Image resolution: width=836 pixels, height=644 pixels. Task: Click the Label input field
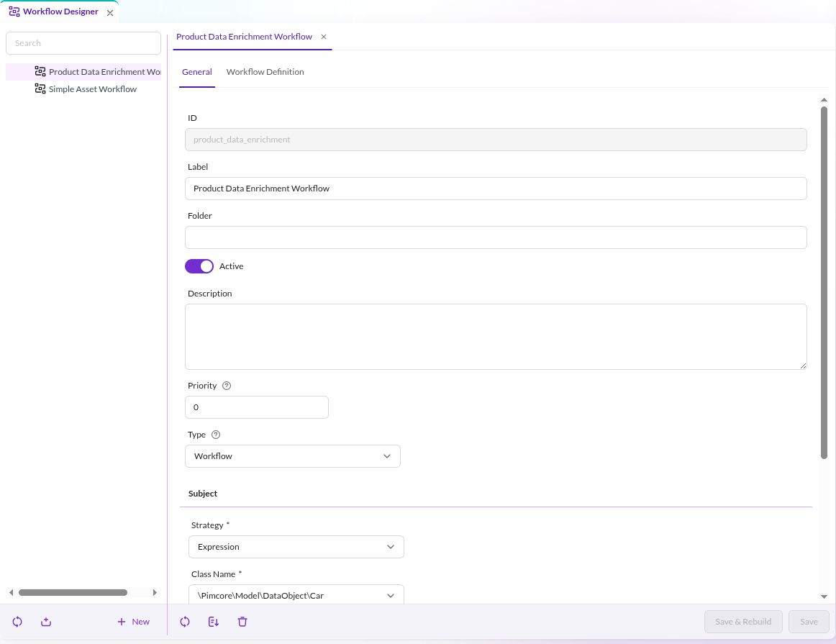(496, 189)
